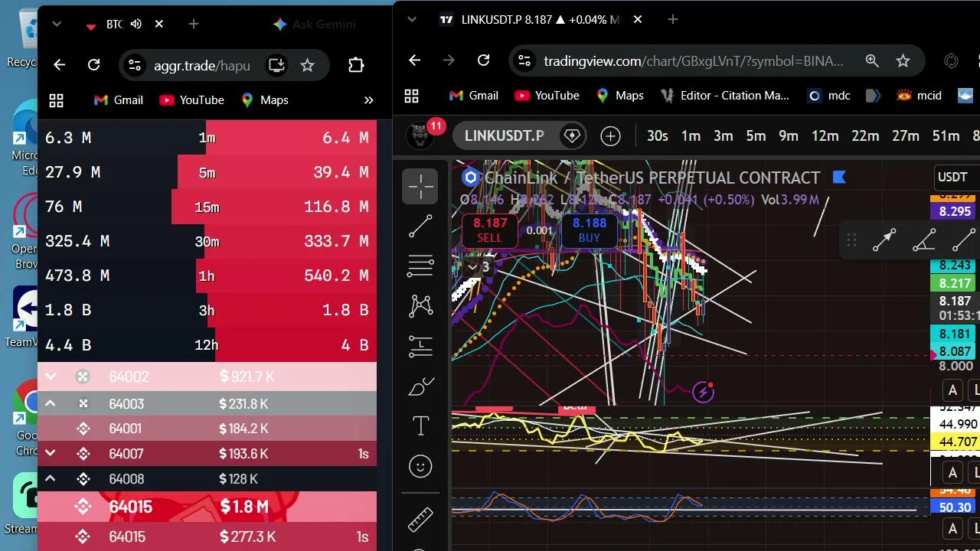
Task: Expand the 64007 trade row chevron
Action: point(51,453)
